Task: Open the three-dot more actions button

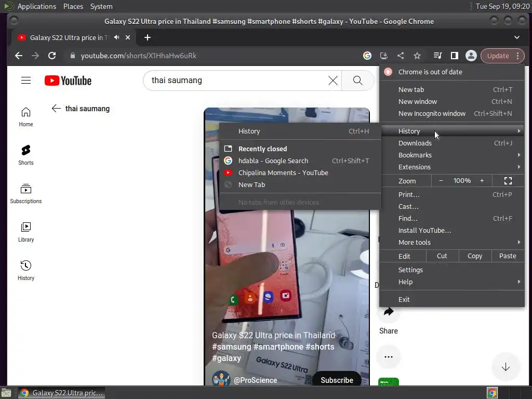Action: (x=389, y=357)
